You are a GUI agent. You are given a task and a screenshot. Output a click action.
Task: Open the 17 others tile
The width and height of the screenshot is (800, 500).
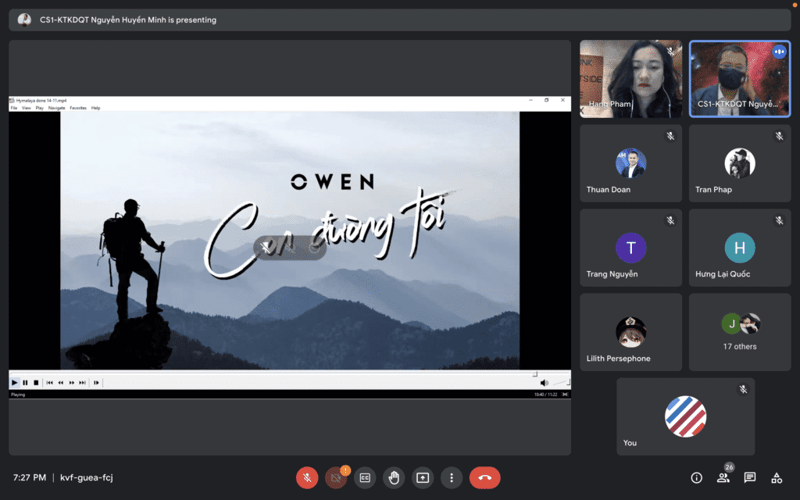click(x=740, y=332)
